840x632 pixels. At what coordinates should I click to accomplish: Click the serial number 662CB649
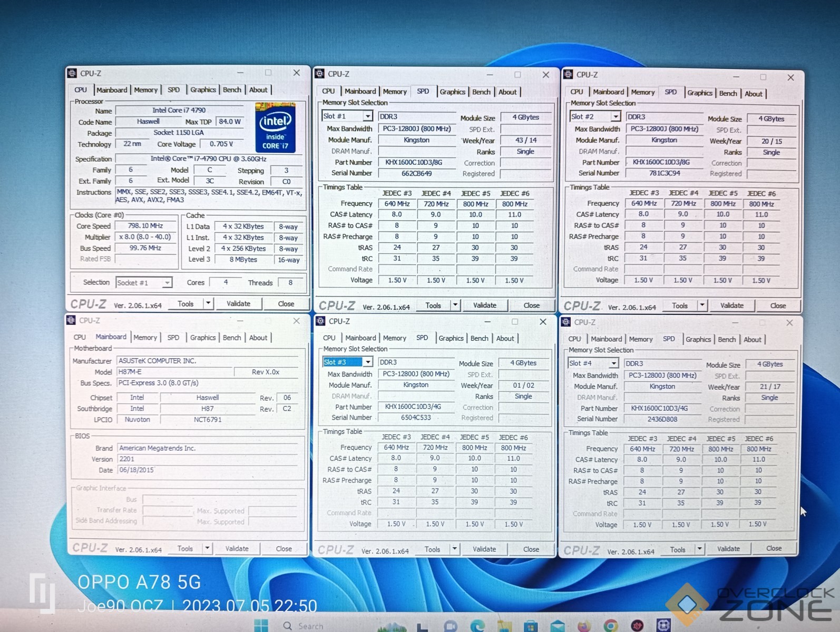[416, 173]
